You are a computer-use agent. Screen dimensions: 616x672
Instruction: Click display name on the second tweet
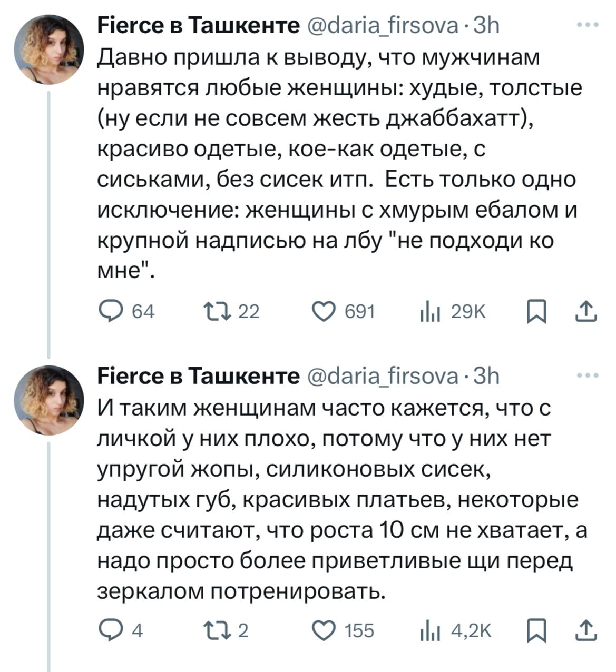198,376
